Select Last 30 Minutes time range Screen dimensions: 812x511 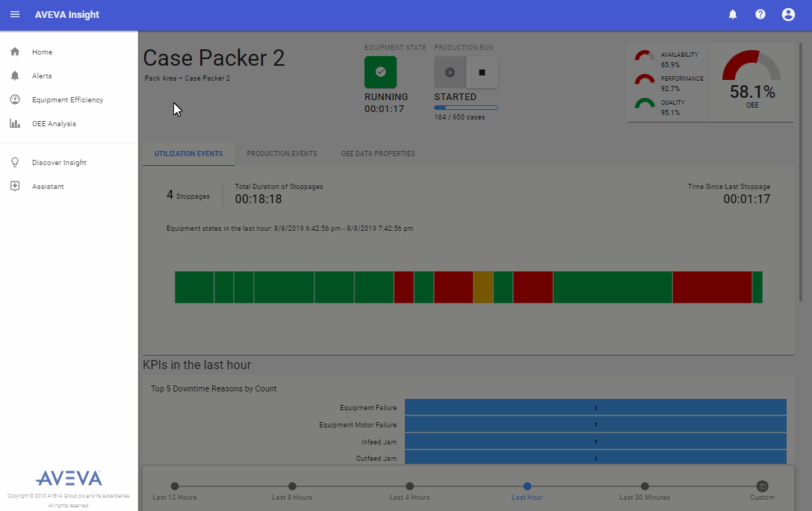[645, 491]
